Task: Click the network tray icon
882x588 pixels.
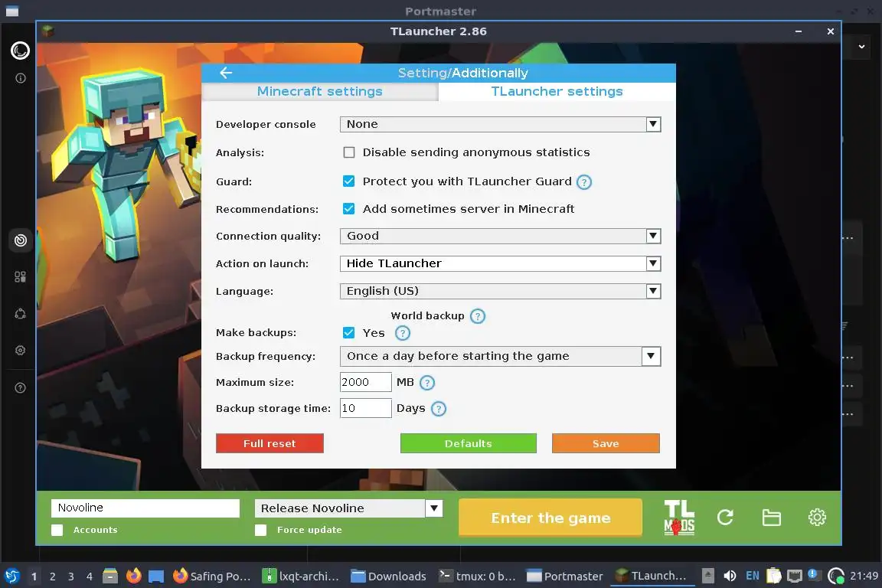Action: [x=794, y=576]
